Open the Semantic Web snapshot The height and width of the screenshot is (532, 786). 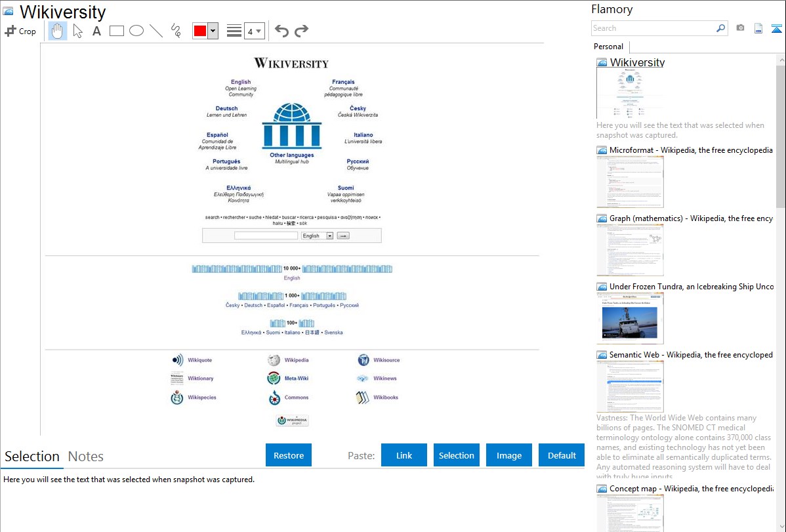click(x=691, y=354)
